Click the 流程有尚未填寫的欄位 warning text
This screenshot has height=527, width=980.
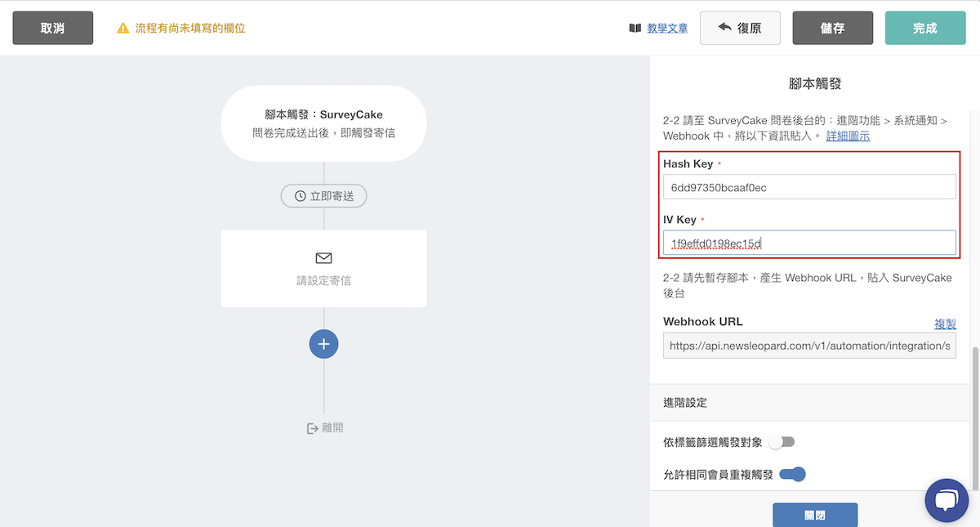click(190, 28)
